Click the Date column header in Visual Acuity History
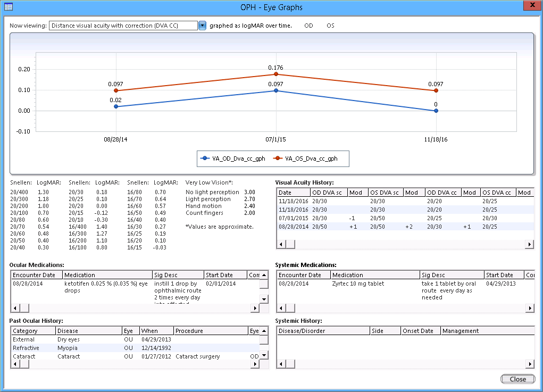 [x=294, y=193]
